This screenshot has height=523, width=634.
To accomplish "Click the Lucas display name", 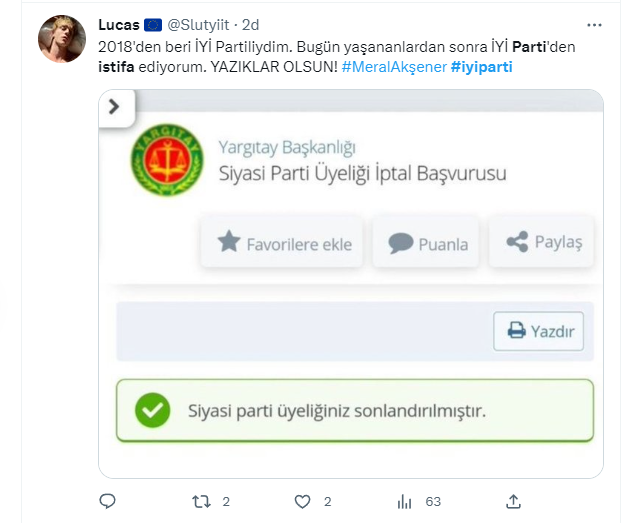I will pos(119,24).
